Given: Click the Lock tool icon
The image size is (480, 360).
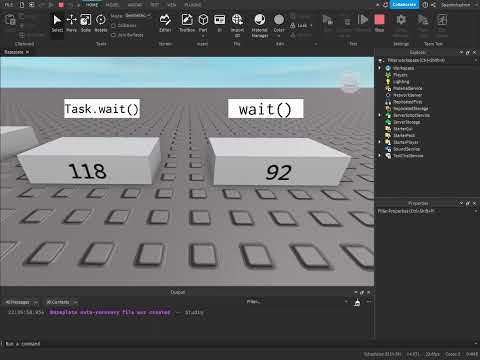Looking at the screenshot, I should [x=293, y=25].
